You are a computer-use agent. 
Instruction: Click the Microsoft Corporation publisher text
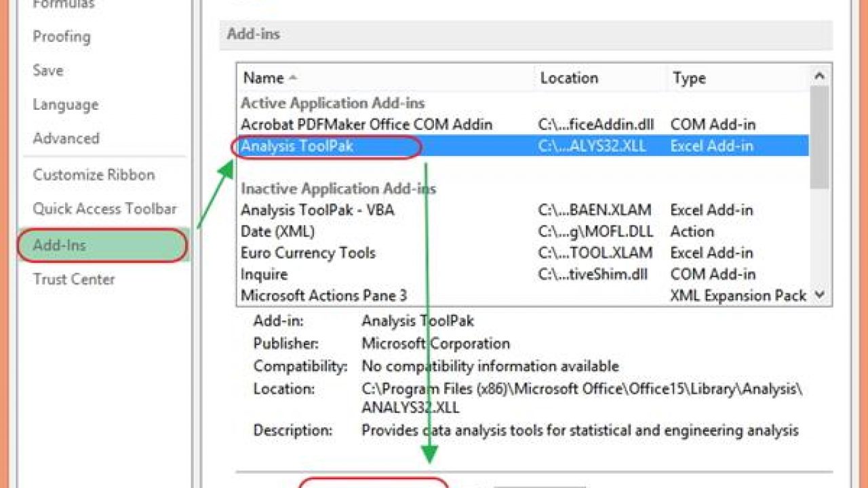(435, 344)
